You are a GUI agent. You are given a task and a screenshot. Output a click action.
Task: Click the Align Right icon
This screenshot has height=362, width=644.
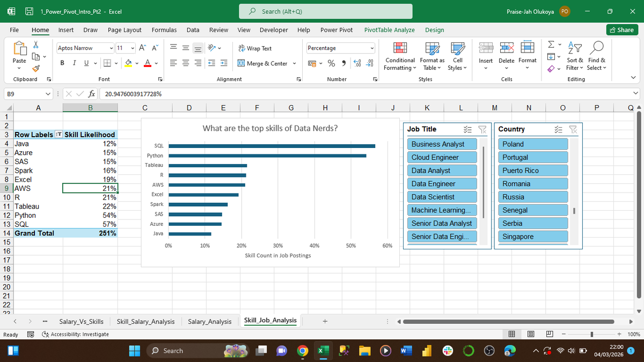click(199, 64)
